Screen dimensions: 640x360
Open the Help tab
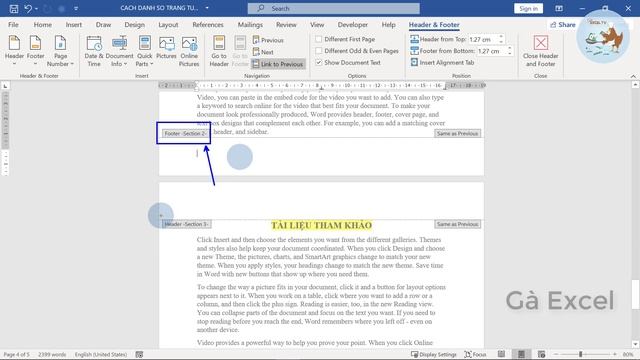pos(388,25)
